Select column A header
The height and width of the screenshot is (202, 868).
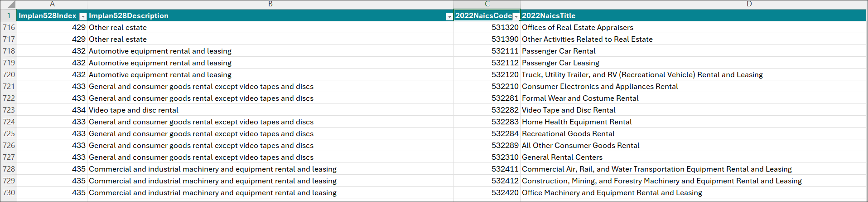(x=52, y=4)
